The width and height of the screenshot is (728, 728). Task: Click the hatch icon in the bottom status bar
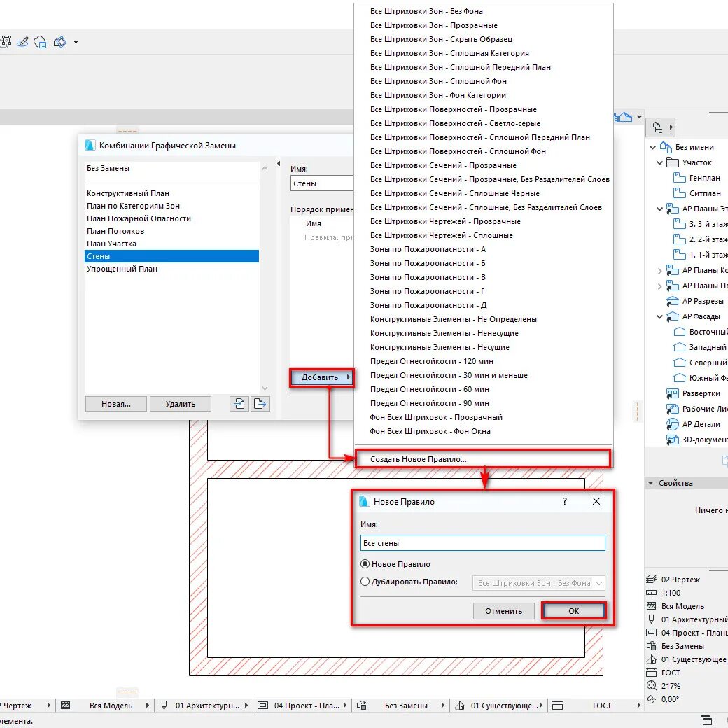pyautogui.click(x=66, y=706)
